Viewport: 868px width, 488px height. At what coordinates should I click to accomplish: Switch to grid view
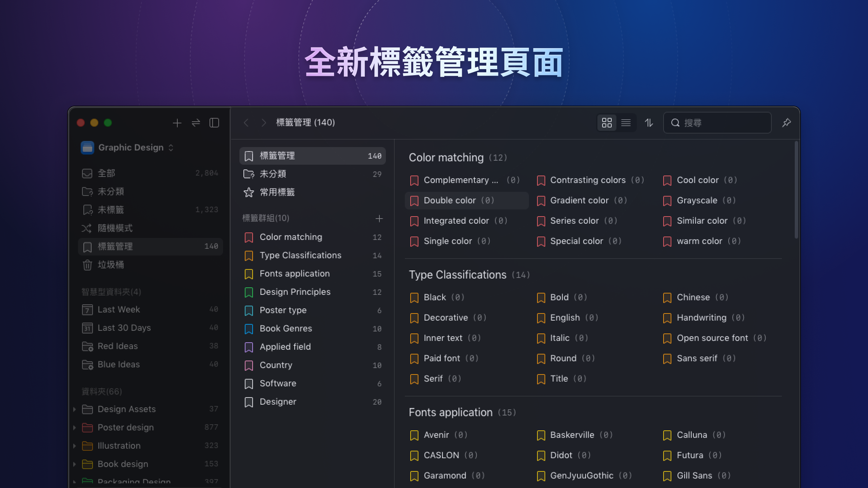tap(607, 123)
